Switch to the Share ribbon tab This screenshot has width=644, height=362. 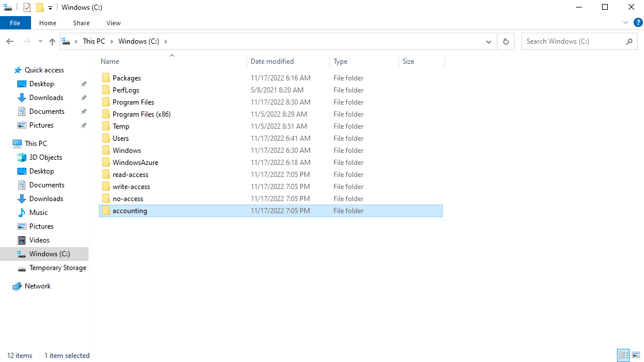coord(81,23)
